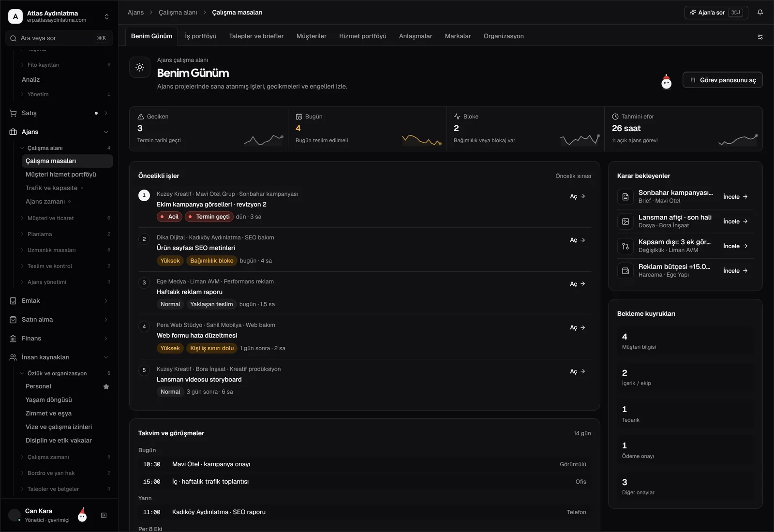Click the snowman avatar near Görev panosunu aç
Viewport: 774px width, 532px height.
667,81
